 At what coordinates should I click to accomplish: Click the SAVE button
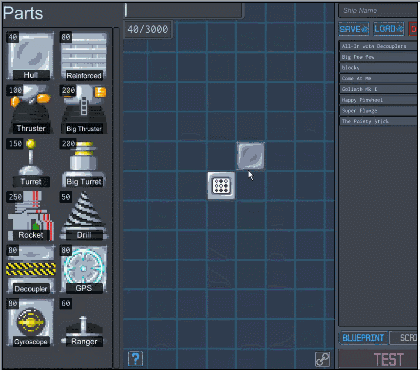point(354,29)
